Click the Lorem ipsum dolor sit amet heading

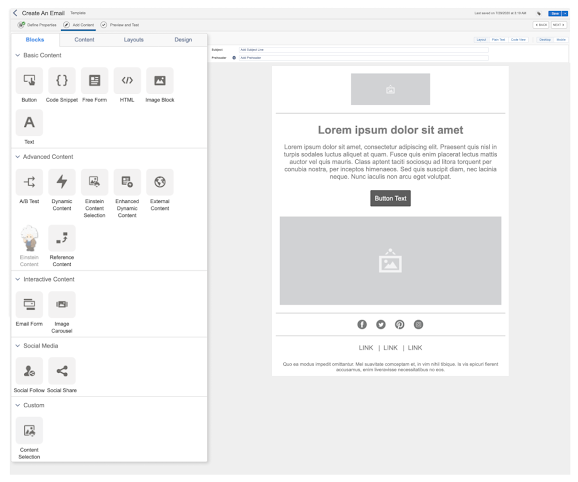[390, 130]
